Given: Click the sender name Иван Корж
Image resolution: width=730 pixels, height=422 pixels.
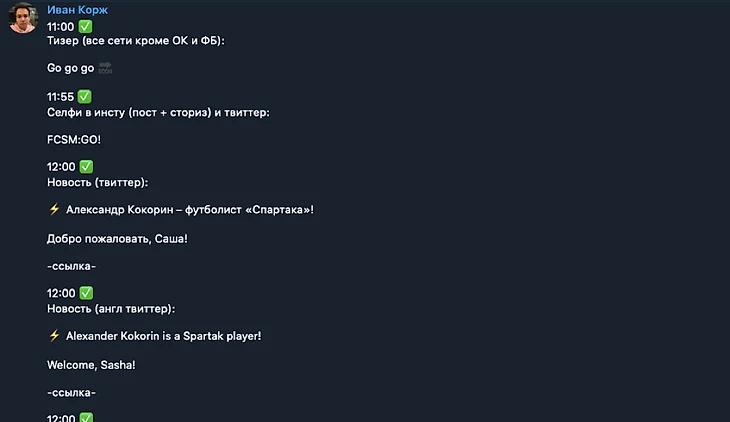Looking at the screenshot, I should pos(77,10).
